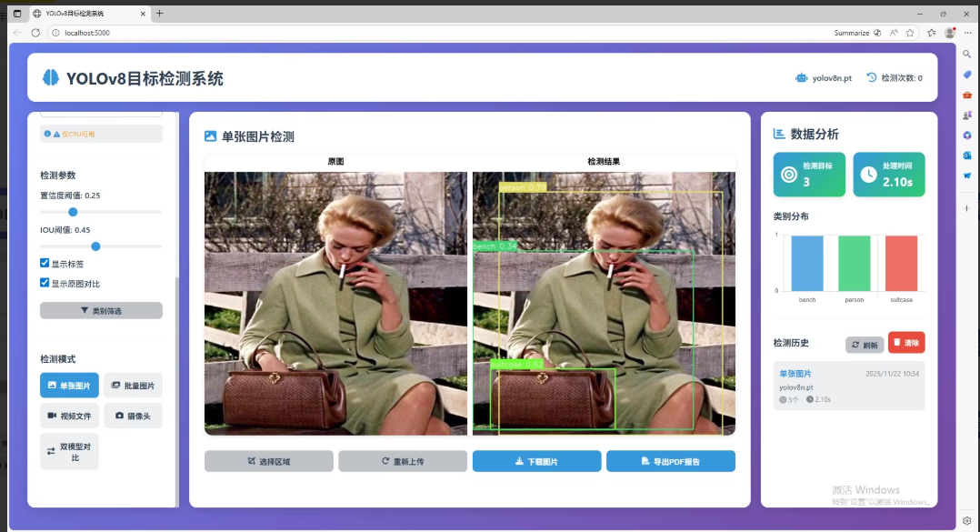Select 视频文件 detection mode
The height and width of the screenshot is (532, 980).
69,416
